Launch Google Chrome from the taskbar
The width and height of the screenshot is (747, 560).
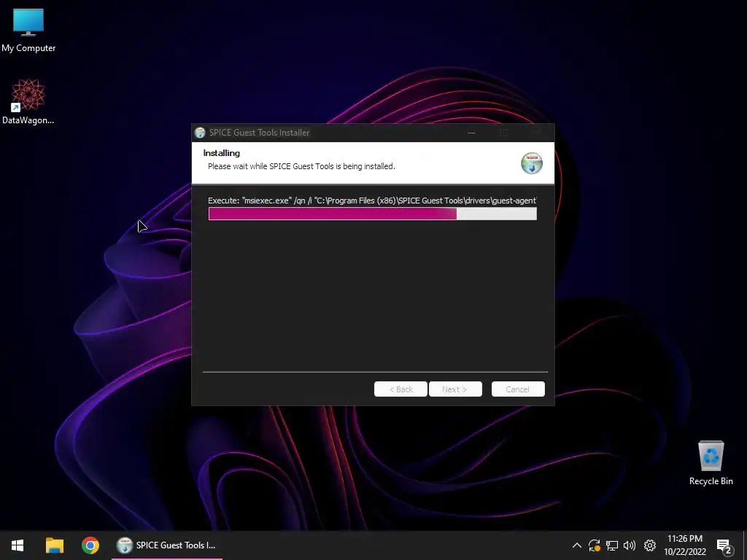(x=90, y=545)
